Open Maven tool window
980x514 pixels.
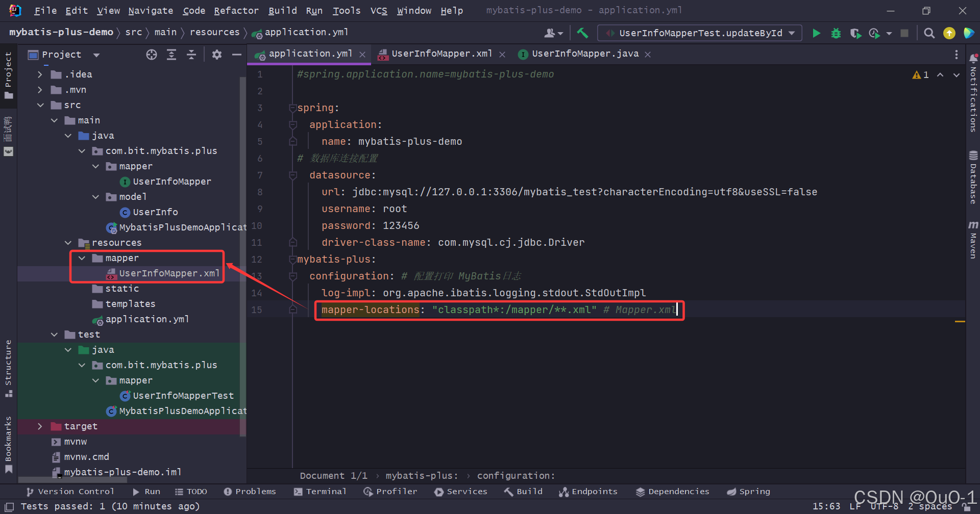point(973,240)
